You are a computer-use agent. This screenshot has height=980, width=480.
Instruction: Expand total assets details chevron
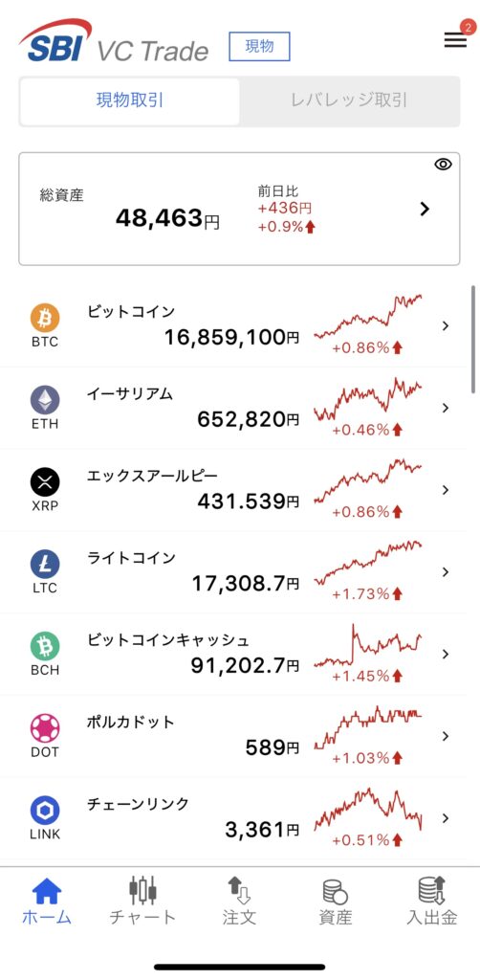(x=425, y=209)
